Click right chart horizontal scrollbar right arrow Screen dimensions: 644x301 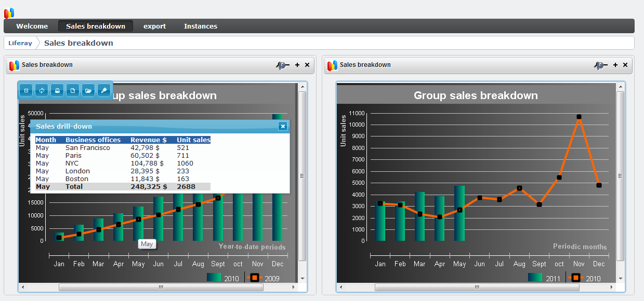click(x=612, y=287)
